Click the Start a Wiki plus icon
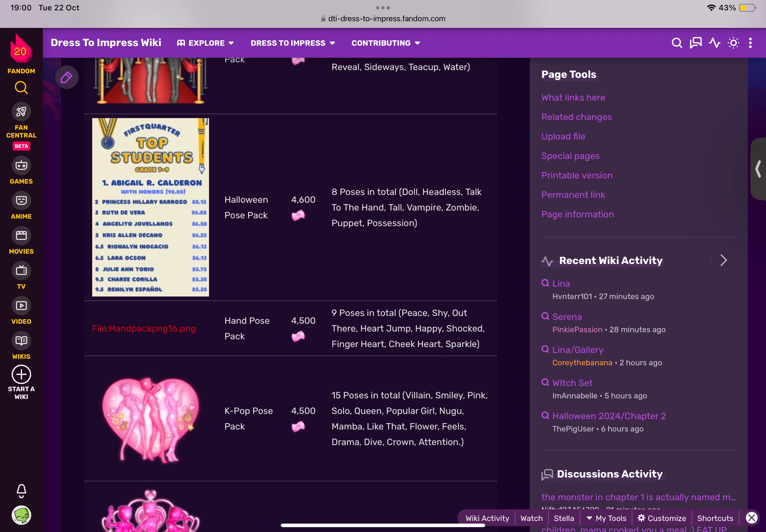Screen dimensions: 766x532 click(21, 374)
